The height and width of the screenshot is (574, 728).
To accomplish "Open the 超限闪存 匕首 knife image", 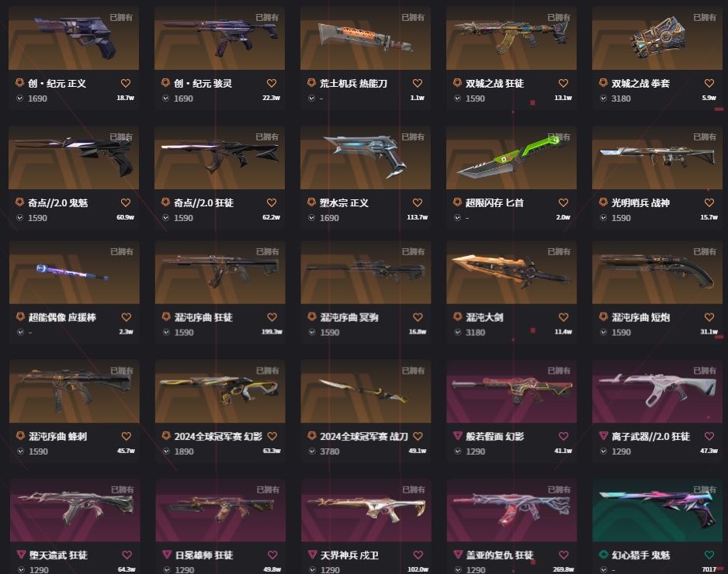I will pyautogui.click(x=511, y=157).
